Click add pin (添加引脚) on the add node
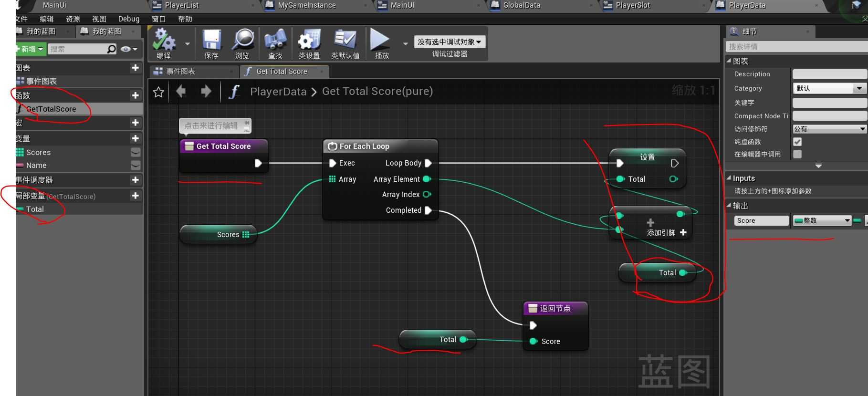The height and width of the screenshot is (396, 868). [x=667, y=232]
